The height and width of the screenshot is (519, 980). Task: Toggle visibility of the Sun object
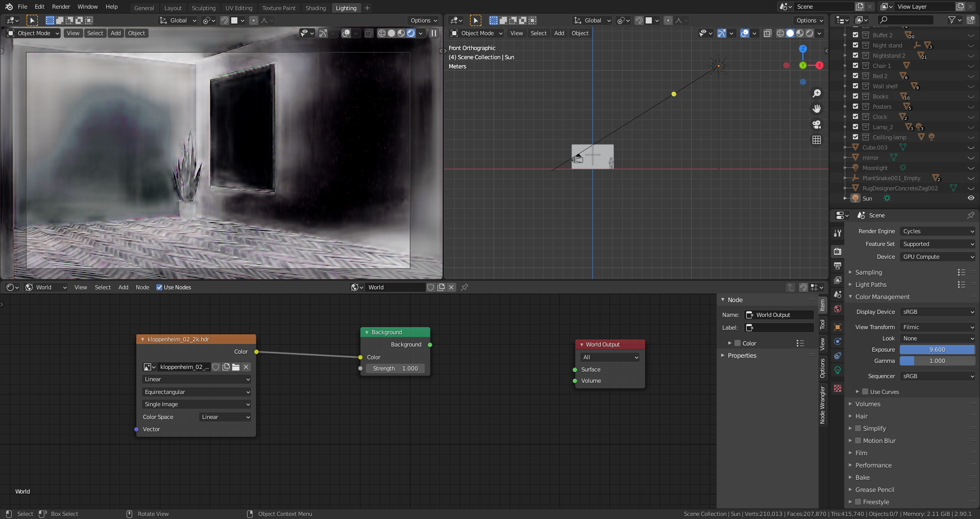(x=971, y=198)
